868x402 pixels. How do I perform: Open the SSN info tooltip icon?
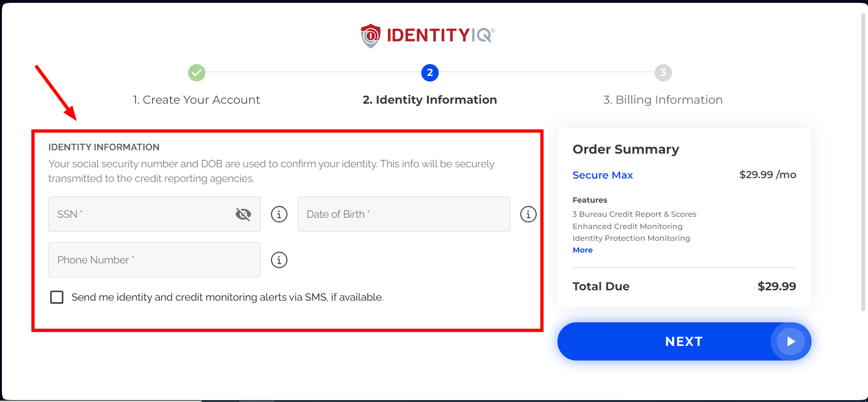pyautogui.click(x=279, y=214)
